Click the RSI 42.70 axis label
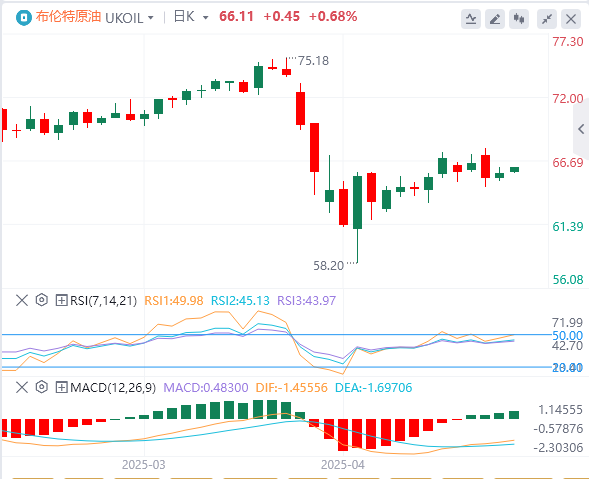Image resolution: width=589 pixels, height=479 pixels. tap(567, 346)
